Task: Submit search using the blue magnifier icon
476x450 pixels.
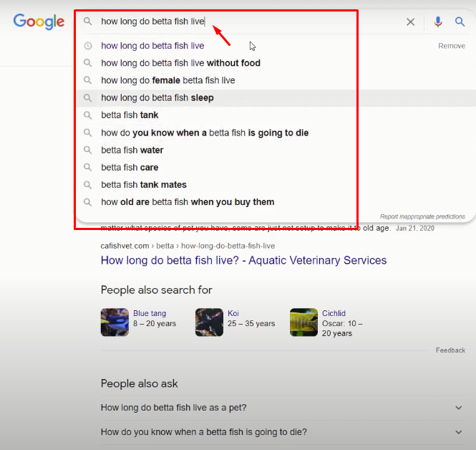Action: click(x=460, y=21)
